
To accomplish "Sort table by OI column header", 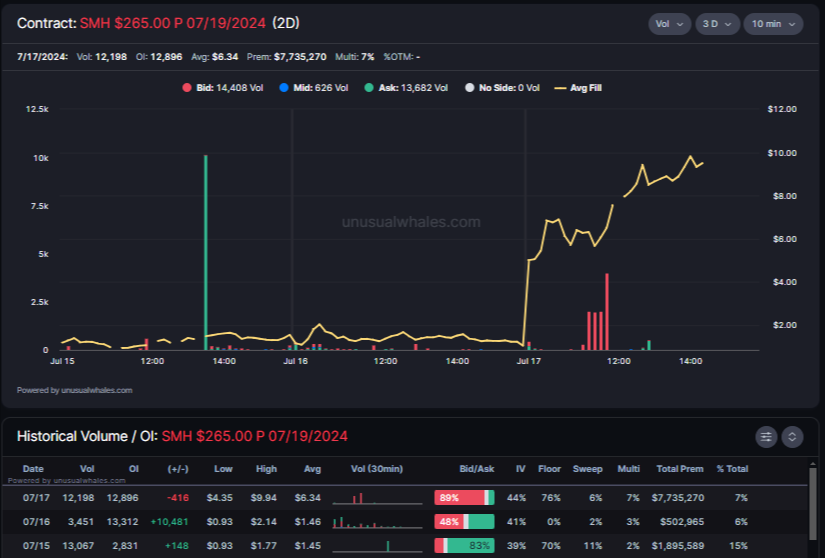I will [x=134, y=469].
